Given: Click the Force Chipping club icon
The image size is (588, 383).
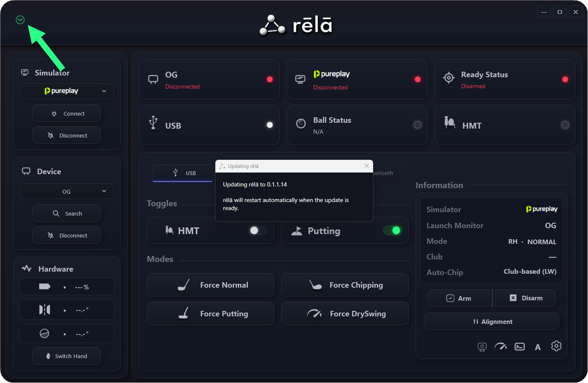Looking at the screenshot, I should (316, 285).
